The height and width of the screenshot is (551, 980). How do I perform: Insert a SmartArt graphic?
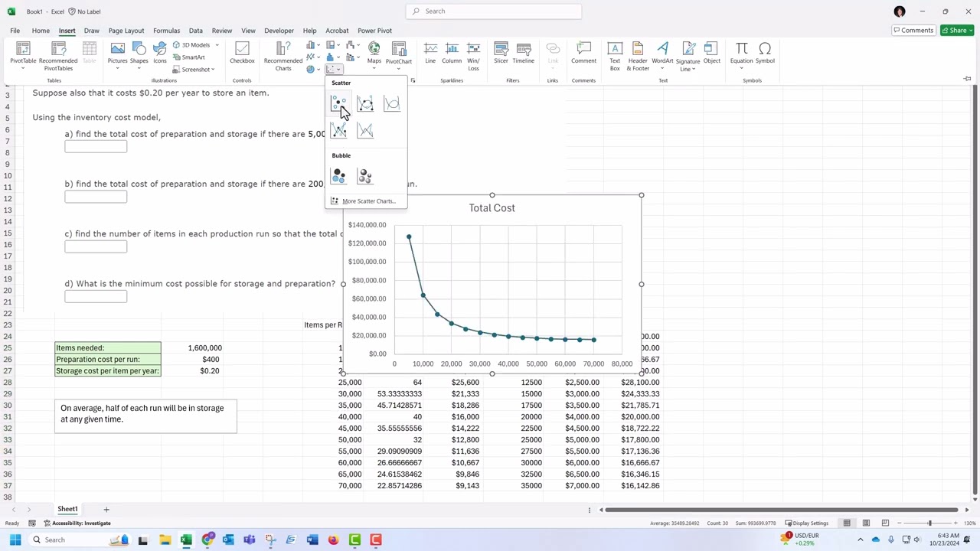(189, 57)
